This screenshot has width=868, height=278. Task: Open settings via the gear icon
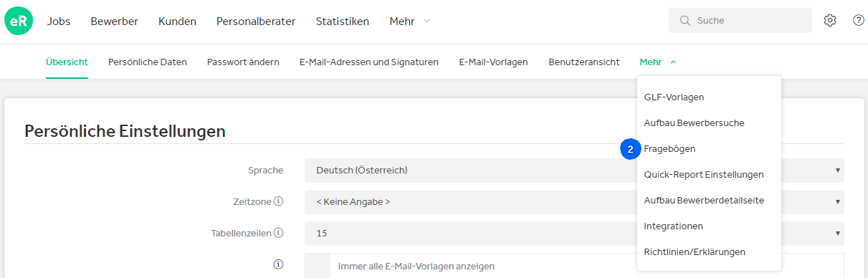(x=830, y=21)
